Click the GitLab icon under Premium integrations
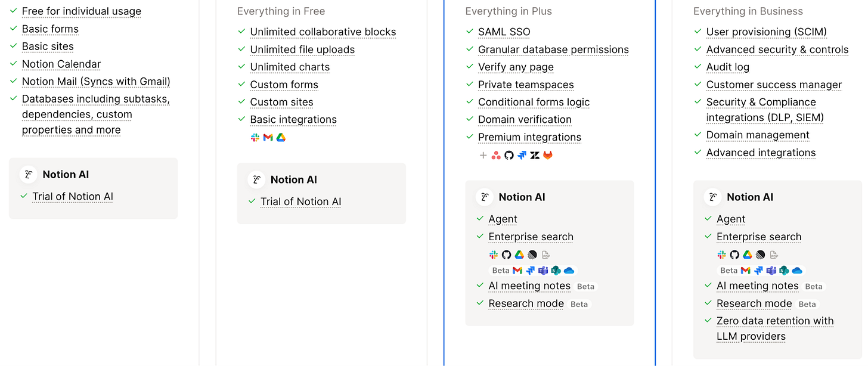Viewport: 868px width, 366px height. click(547, 156)
